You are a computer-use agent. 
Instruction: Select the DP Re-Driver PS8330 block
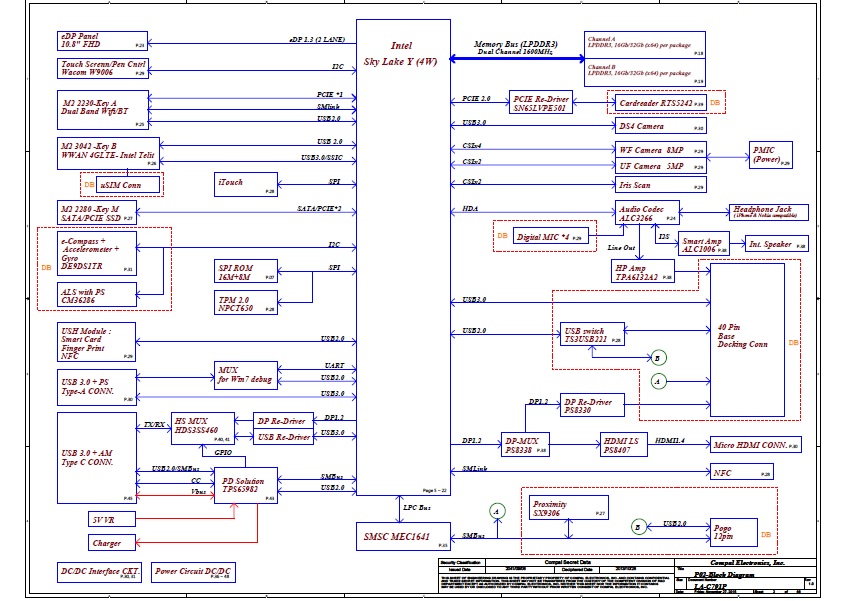[x=592, y=405]
